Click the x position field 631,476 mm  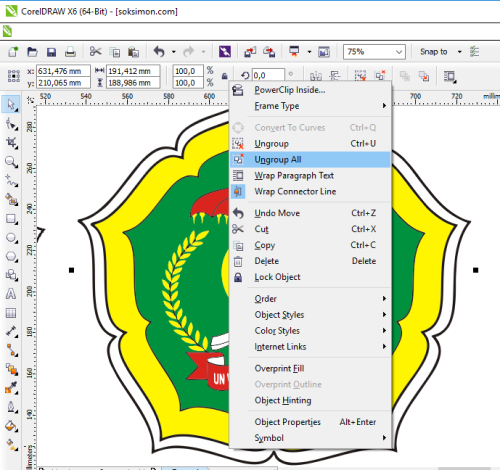point(63,71)
